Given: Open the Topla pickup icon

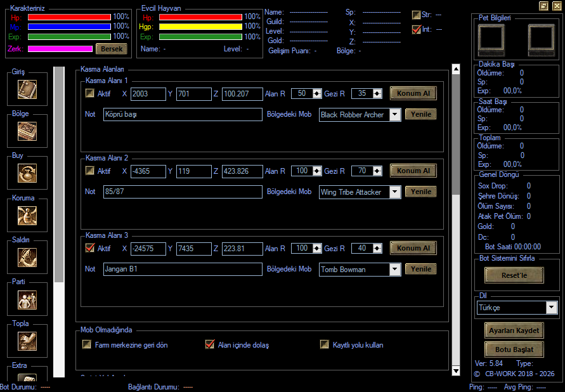Looking at the screenshot, I should point(27,341).
